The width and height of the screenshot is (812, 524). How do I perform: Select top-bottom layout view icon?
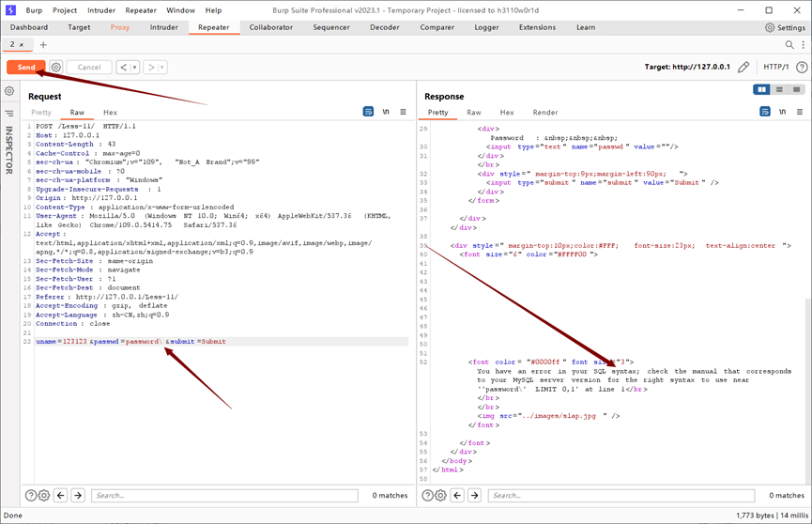[779, 89]
